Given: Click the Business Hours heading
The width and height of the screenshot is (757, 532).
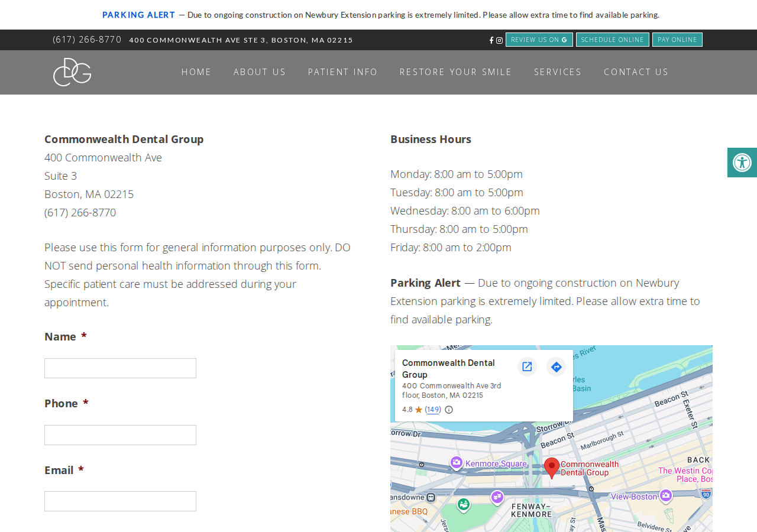Looking at the screenshot, I should pyautogui.click(x=431, y=140).
